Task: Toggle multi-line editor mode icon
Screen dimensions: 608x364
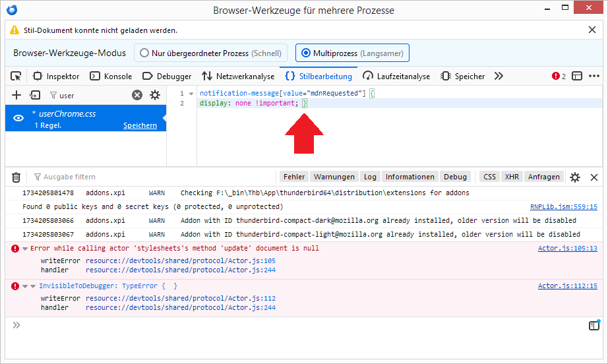Action: pyautogui.click(x=593, y=325)
